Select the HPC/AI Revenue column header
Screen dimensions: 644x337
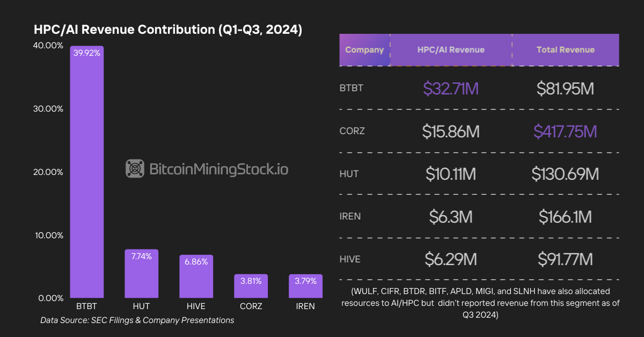tap(451, 50)
